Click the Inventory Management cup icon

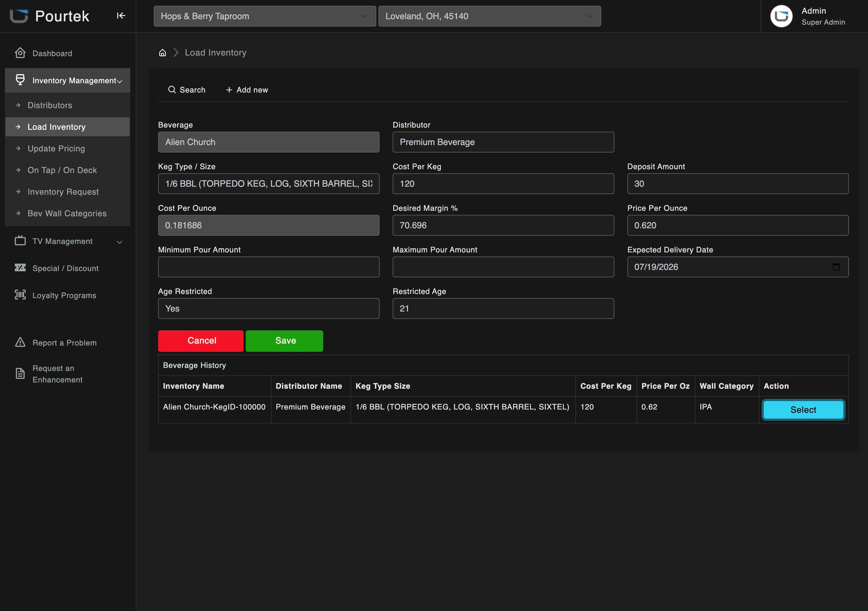[20, 80]
